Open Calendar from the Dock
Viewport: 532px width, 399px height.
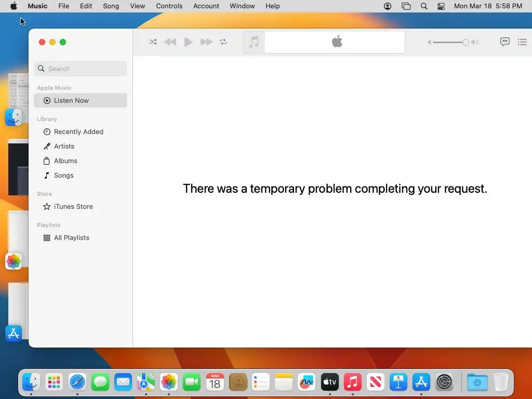pos(215,382)
